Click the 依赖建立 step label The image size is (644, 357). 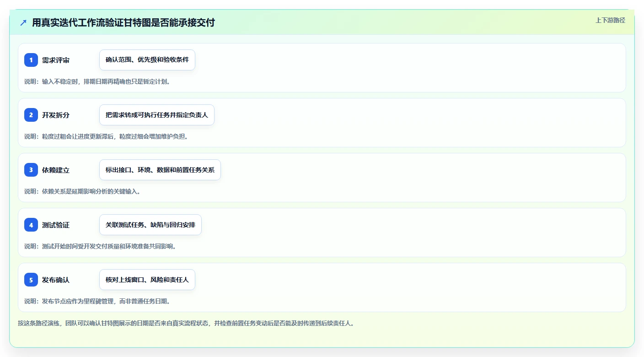[56, 170]
